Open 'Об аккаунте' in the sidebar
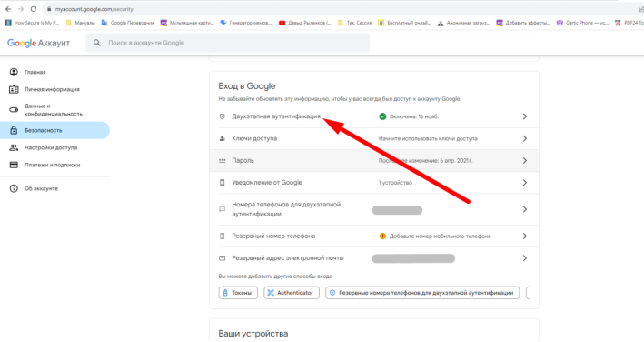 click(55, 188)
